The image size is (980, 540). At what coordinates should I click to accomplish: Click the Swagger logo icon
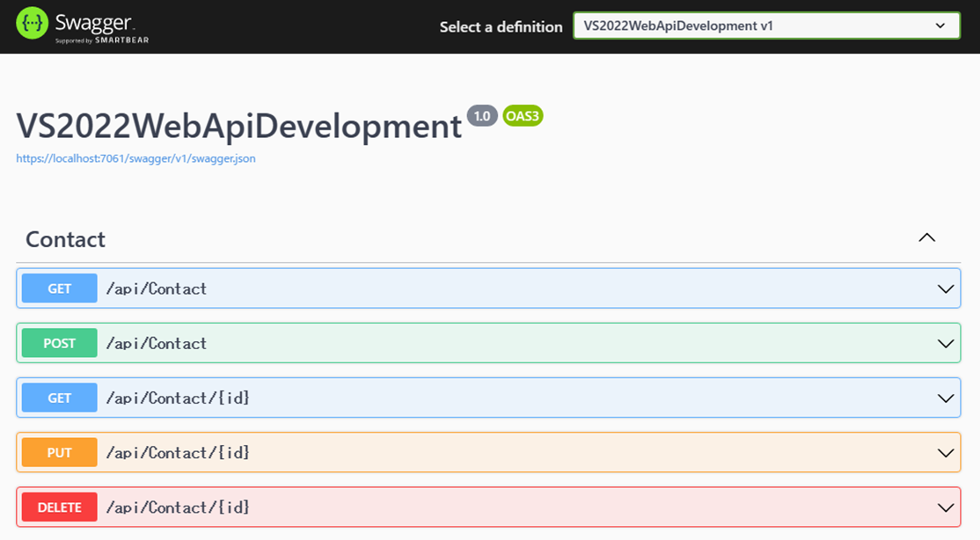tap(31, 22)
